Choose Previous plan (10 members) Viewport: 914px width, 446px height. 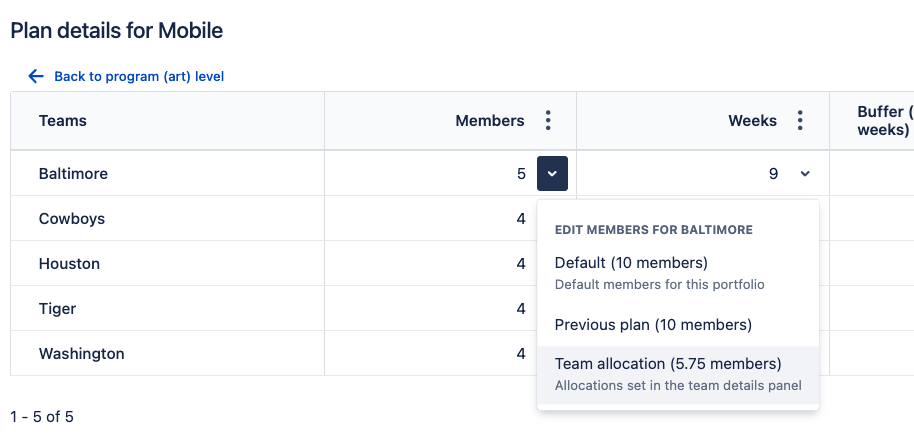point(653,325)
